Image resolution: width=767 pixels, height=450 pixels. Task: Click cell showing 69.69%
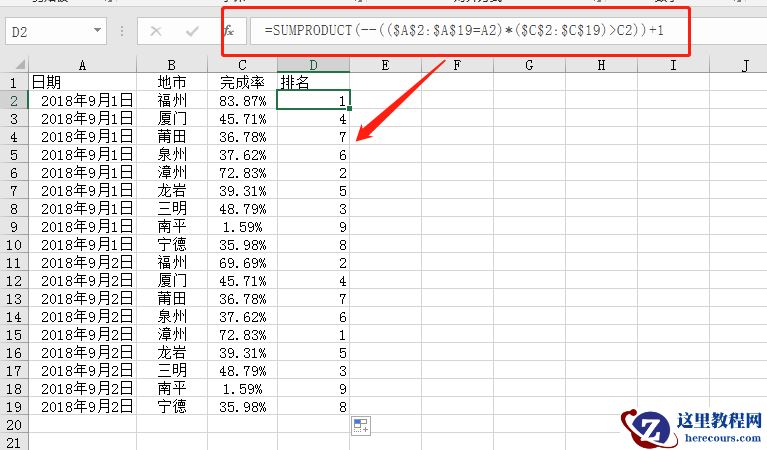click(x=242, y=263)
